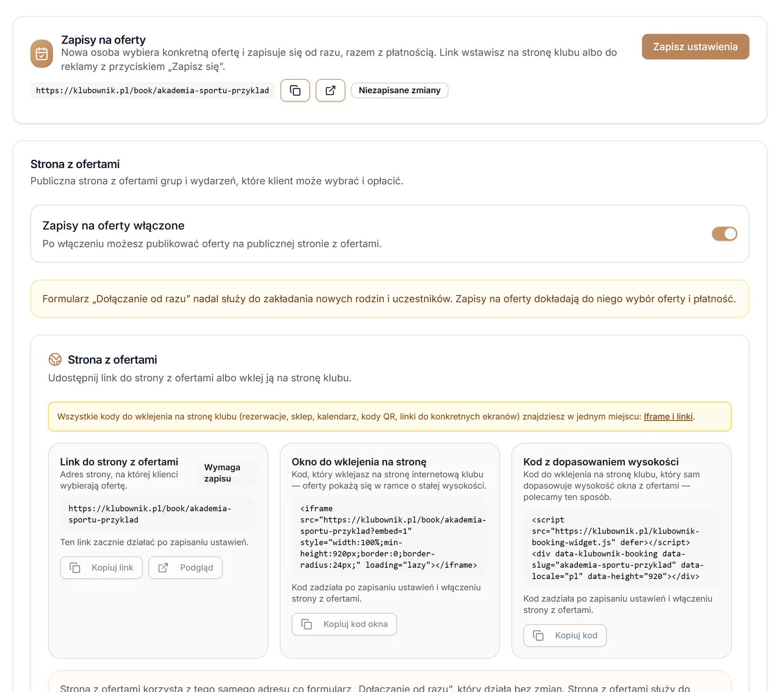The height and width of the screenshot is (692, 784).
Task: Click the Kod z dopasowaniem wysokości heading
Action: click(601, 462)
